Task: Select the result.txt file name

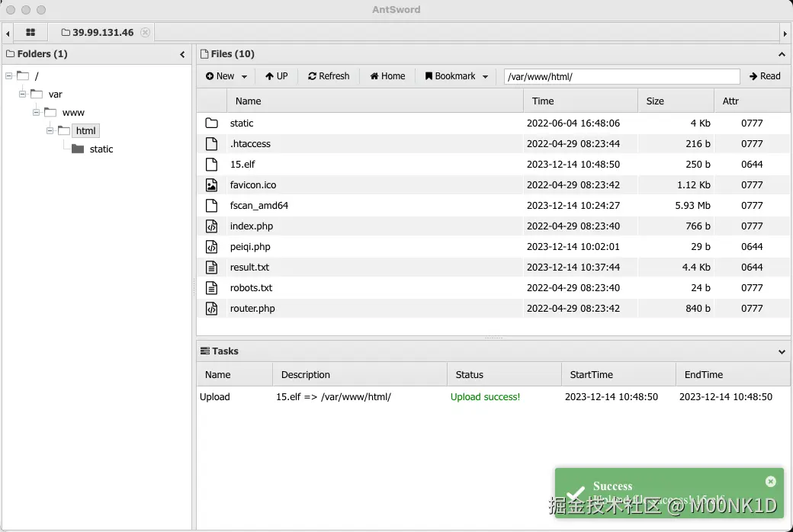Action: (x=250, y=268)
